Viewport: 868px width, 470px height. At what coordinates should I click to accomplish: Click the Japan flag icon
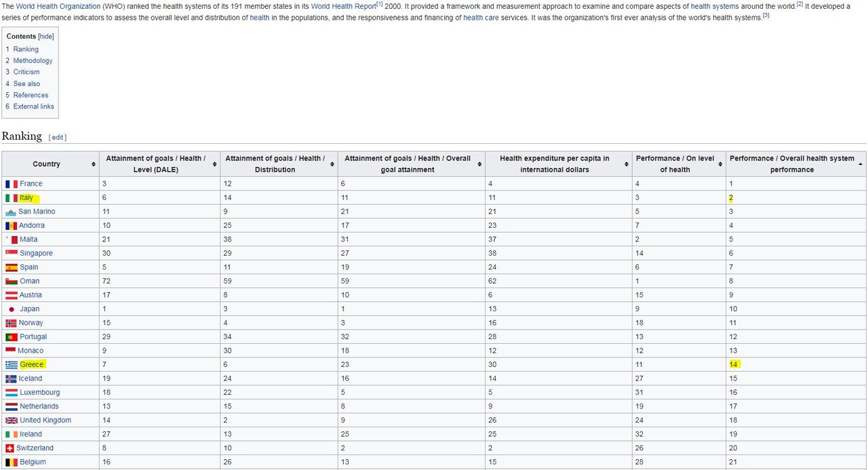coord(12,309)
